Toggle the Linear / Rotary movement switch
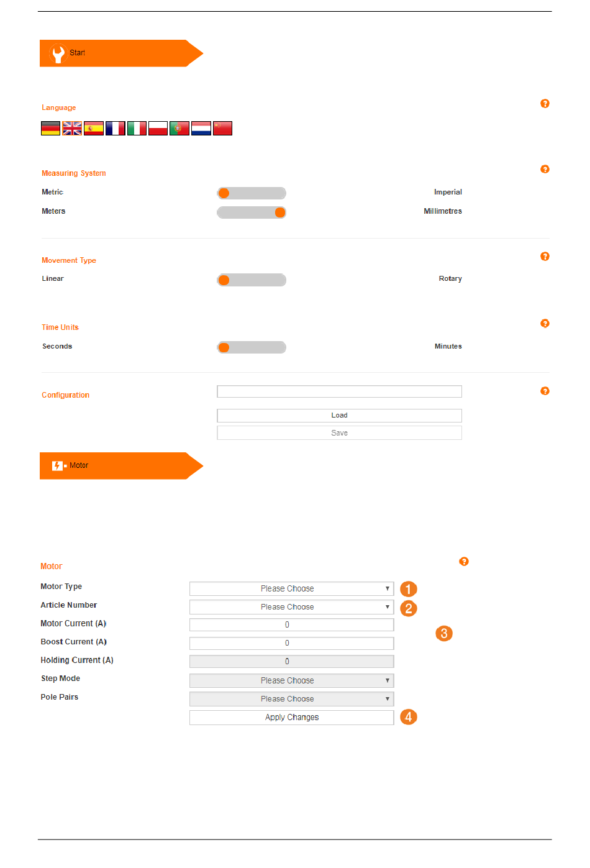 pos(252,280)
